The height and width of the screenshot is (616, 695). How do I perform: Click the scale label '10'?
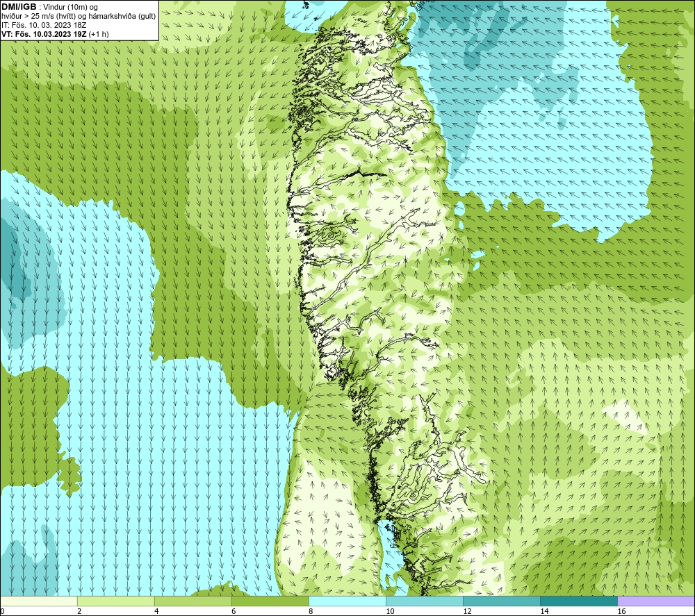pos(390,611)
